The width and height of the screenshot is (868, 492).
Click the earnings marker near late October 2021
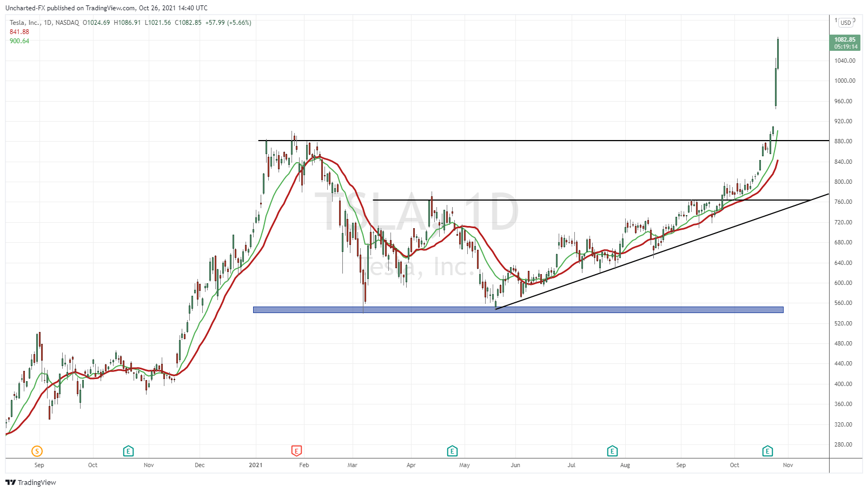tap(767, 451)
